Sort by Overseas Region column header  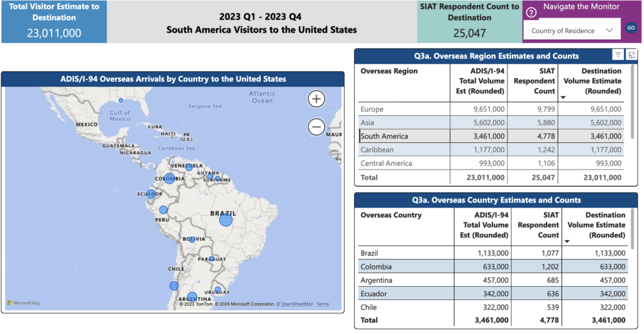[389, 71]
